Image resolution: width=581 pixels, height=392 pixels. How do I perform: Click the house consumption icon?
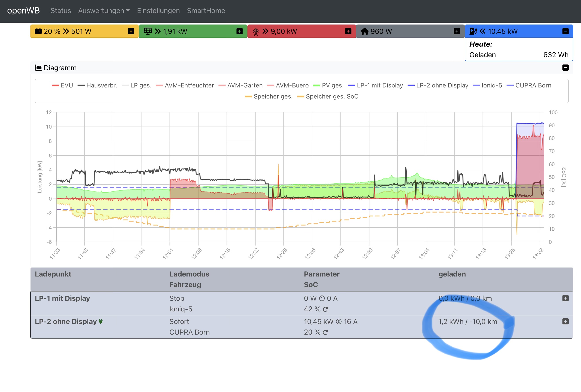(x=365, y=31)
